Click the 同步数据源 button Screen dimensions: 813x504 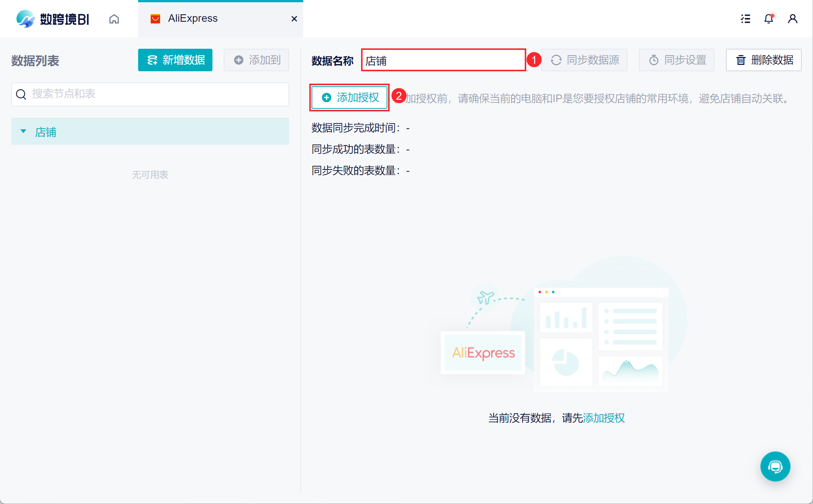584,60
